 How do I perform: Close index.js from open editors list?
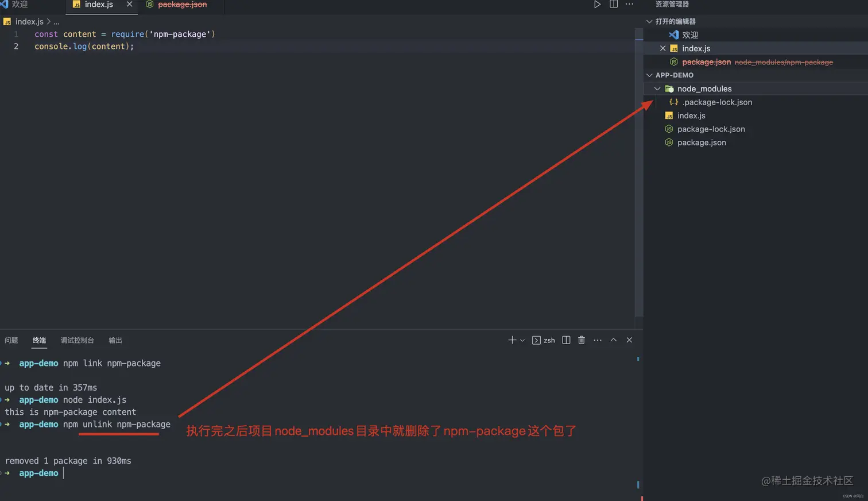click(662, 48)
